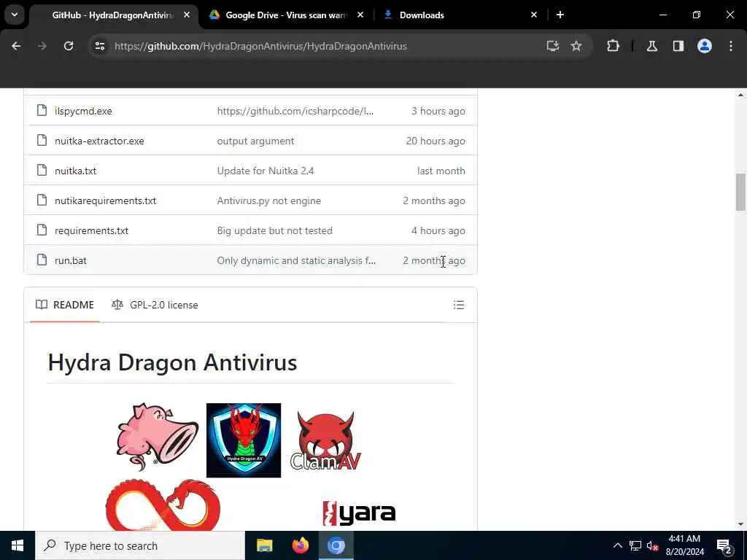Close the Downloads tab
This screenshot has width=747, height=560.
pyautogui.click(x=533, y=15)
